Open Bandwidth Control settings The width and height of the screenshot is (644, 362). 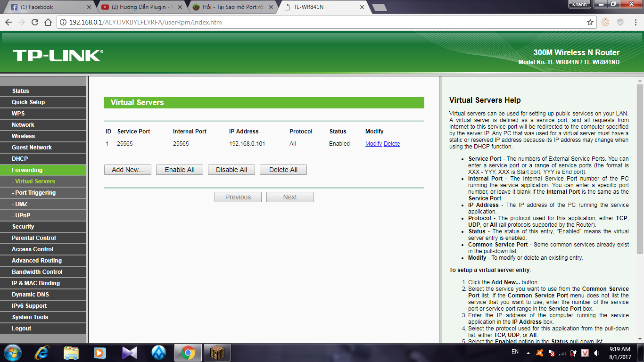43,272
